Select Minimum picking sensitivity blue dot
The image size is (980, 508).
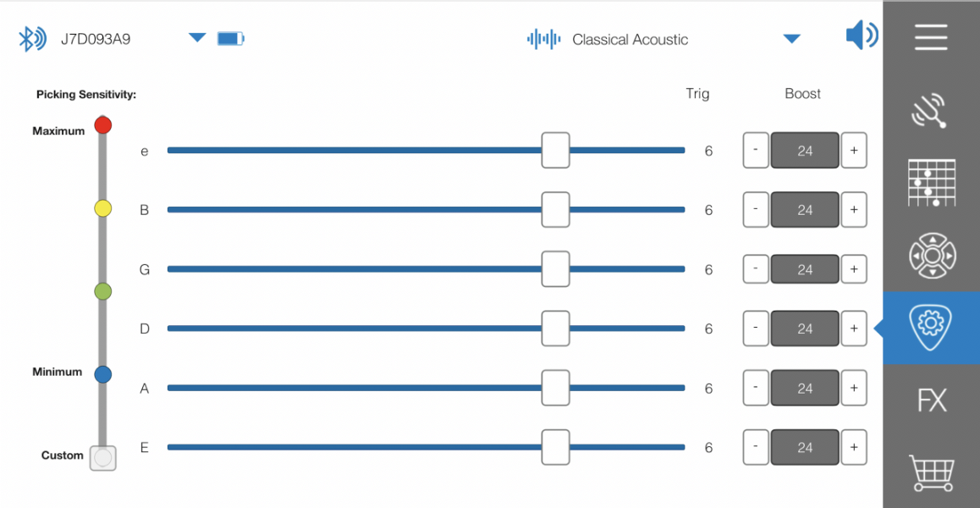(103, 373)
